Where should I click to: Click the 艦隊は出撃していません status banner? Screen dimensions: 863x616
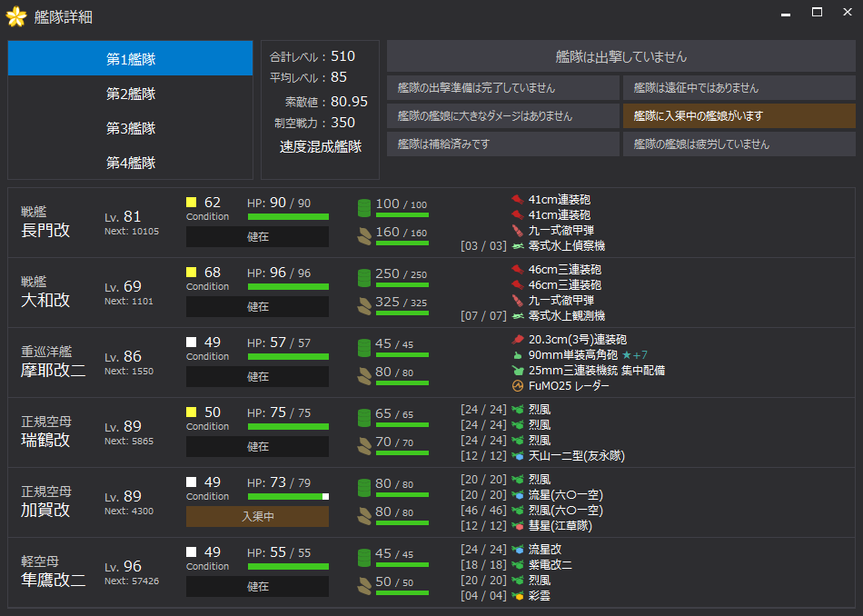(x=621, y=56)
